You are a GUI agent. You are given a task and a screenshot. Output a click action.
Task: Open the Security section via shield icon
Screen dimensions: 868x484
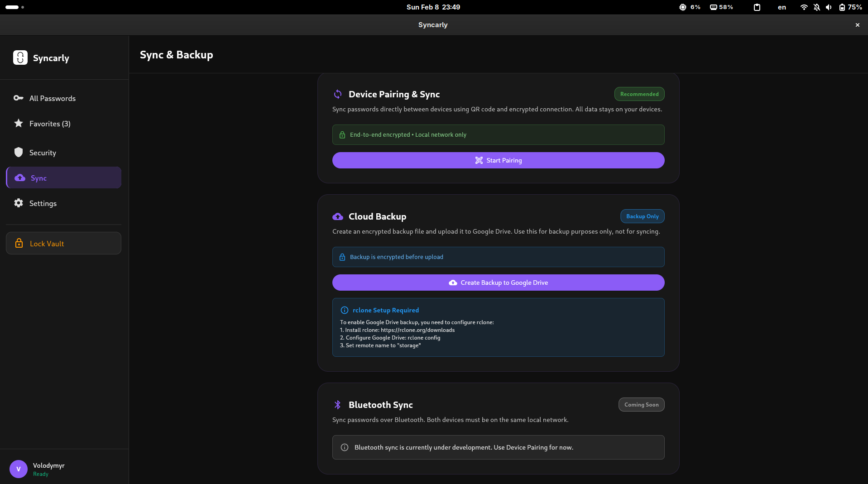click(18, 153)
